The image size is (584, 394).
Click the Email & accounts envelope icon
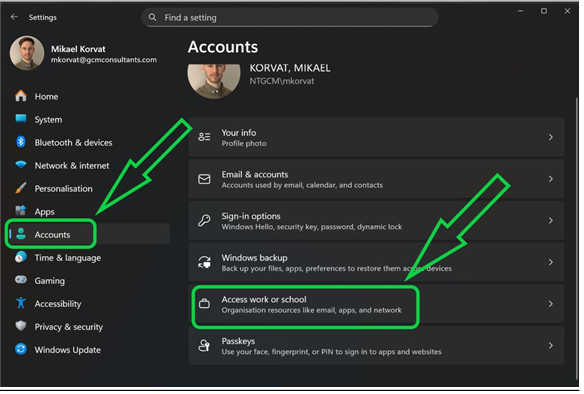pos(204,179)
